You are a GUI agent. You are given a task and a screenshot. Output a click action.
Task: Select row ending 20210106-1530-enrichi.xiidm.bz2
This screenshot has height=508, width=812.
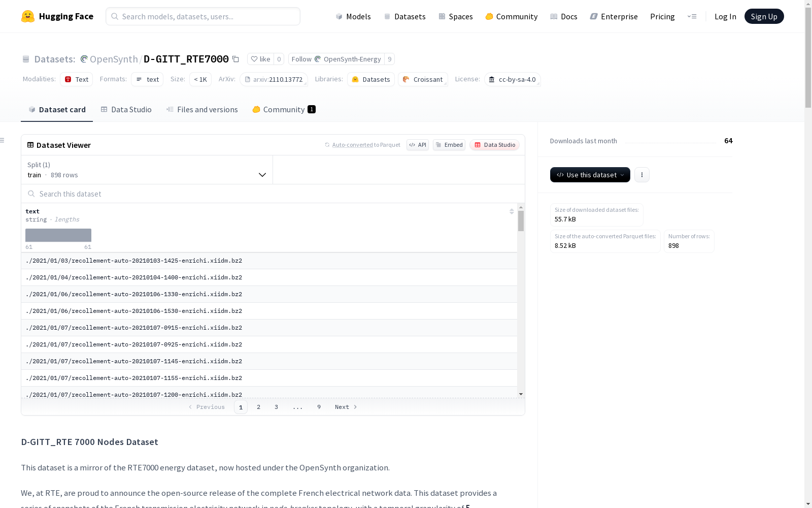tap(269, 311)
